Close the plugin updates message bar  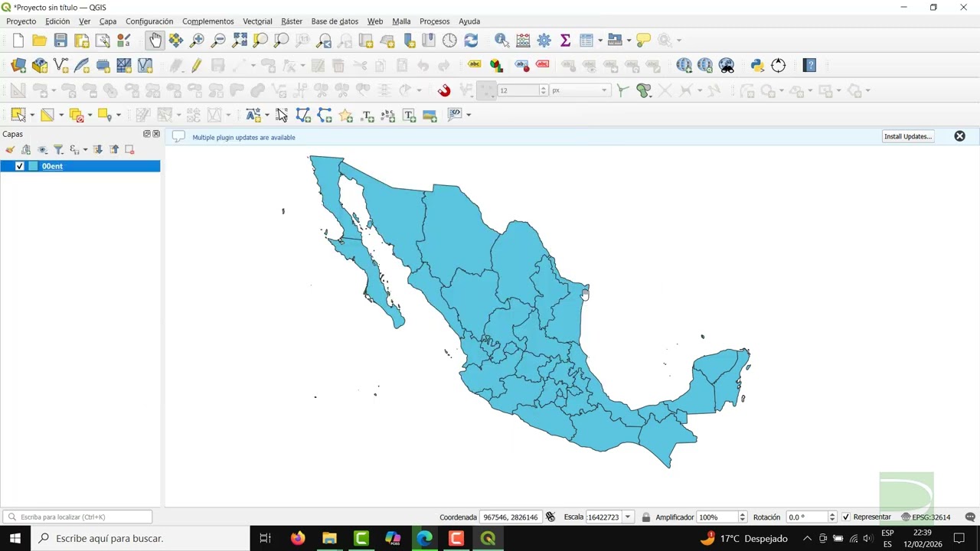959,136
